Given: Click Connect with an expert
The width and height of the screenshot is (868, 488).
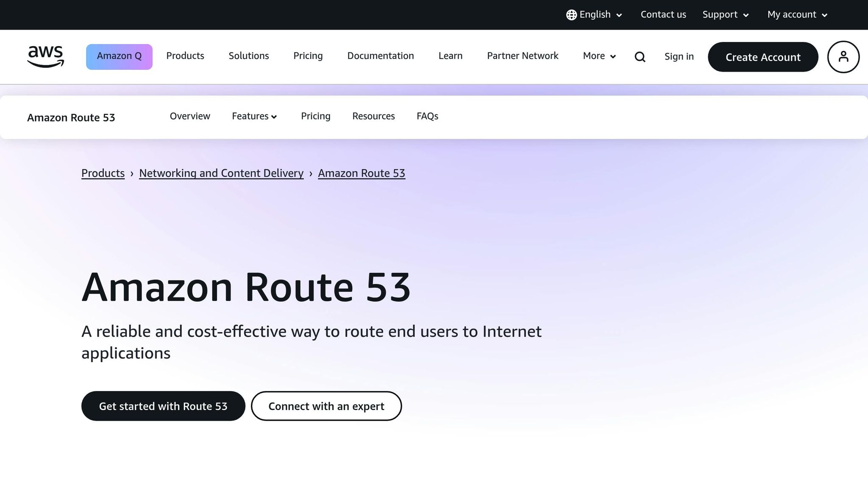Looking at the screenshot, I should click(326, 406).
